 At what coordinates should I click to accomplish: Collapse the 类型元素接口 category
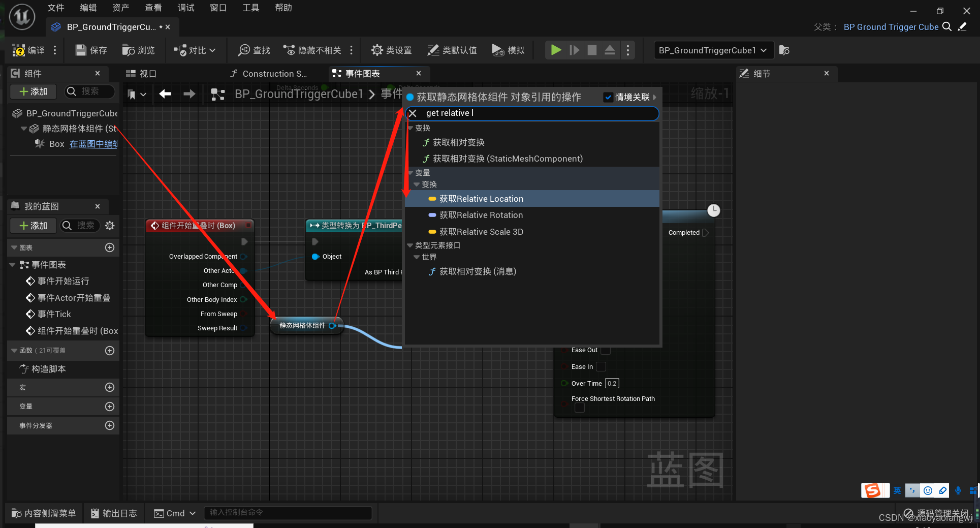tap(410, 245)
